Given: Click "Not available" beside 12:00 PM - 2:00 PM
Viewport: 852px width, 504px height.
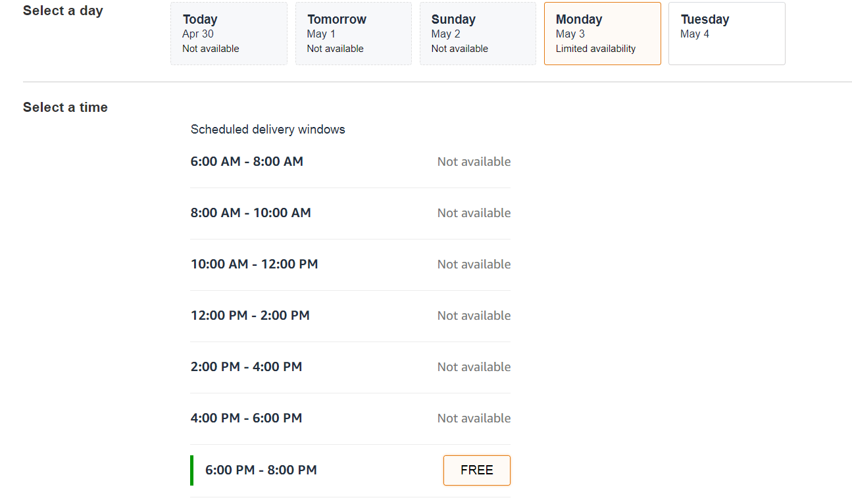Looking at the screenshot, I should pos(474,316).
